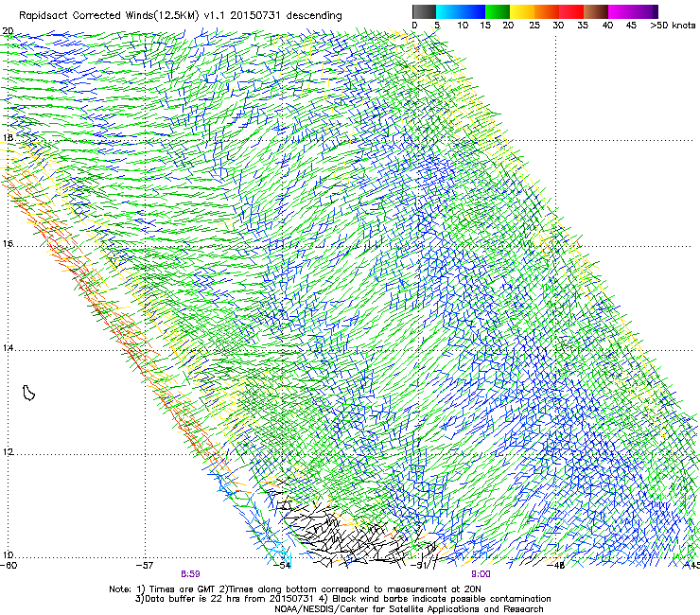
Task: Click the title text 'Rapidscat Corrected Winds'
Action: click(85, 16)
